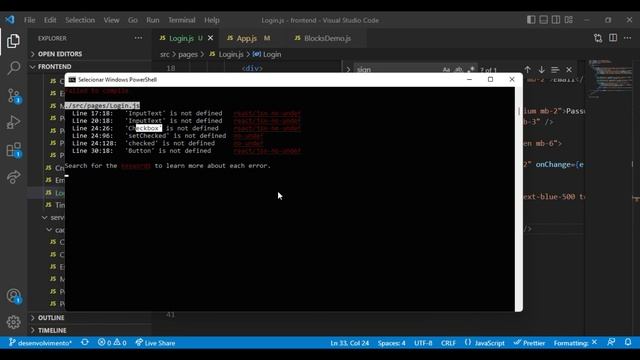Open the Selection menu

pyautogui.click(x=80, y=20)
